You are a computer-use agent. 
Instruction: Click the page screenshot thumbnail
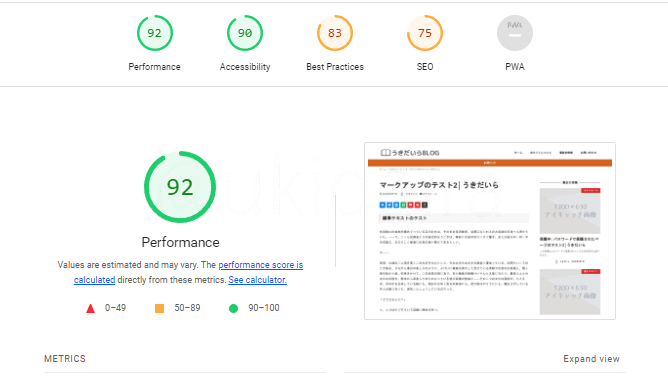tap(490, 231)
